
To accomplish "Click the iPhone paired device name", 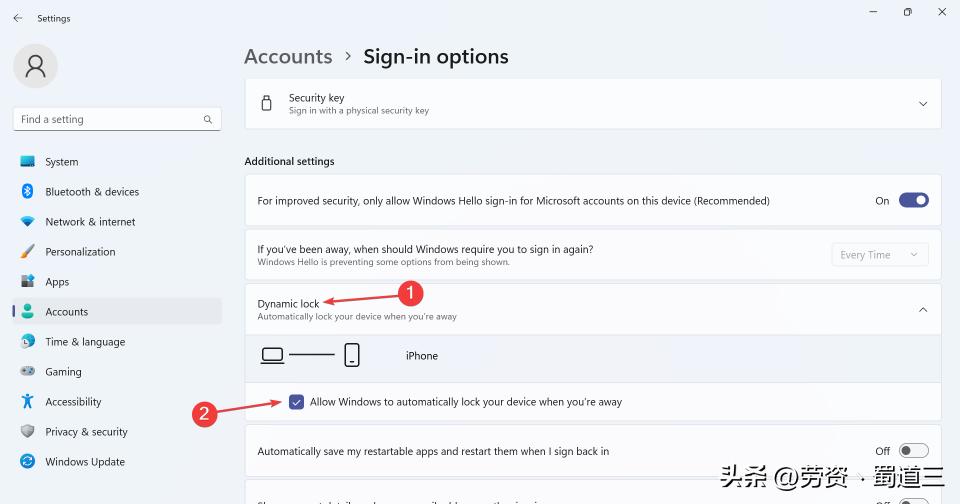I will pyautogui.click(x=422, y=356).
